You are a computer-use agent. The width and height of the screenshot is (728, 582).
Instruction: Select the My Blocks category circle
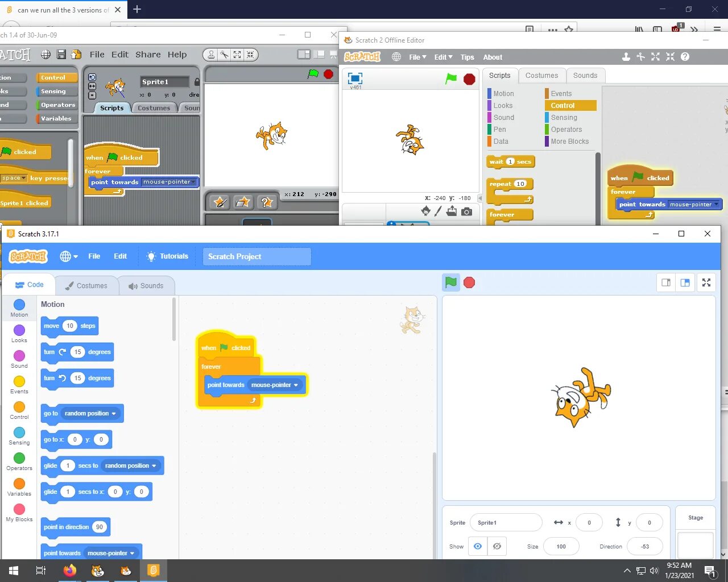tap(19, 509)
